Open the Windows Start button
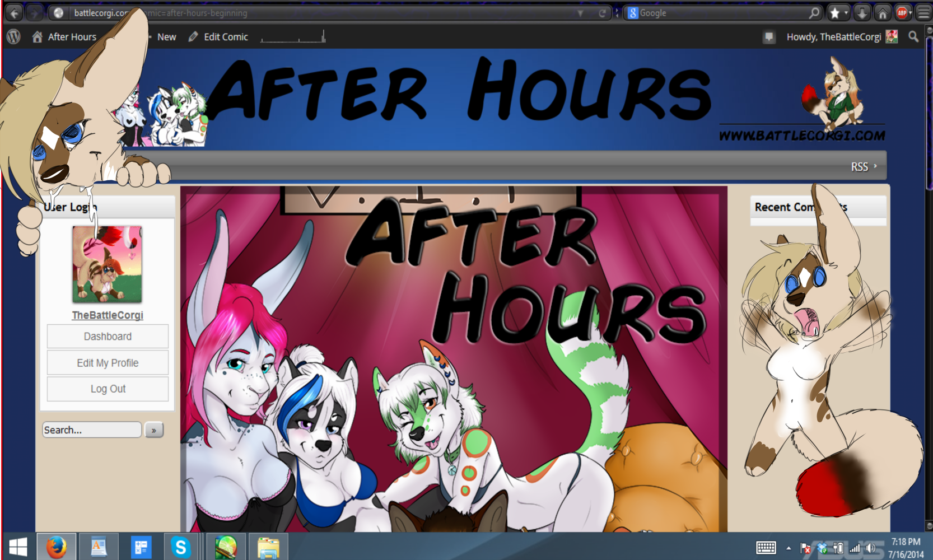 tap(18, 547)
